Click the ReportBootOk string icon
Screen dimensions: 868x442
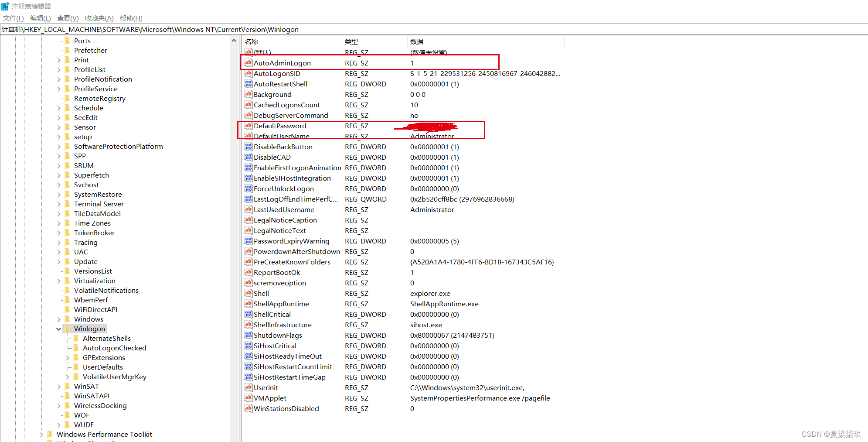point(248,272)
